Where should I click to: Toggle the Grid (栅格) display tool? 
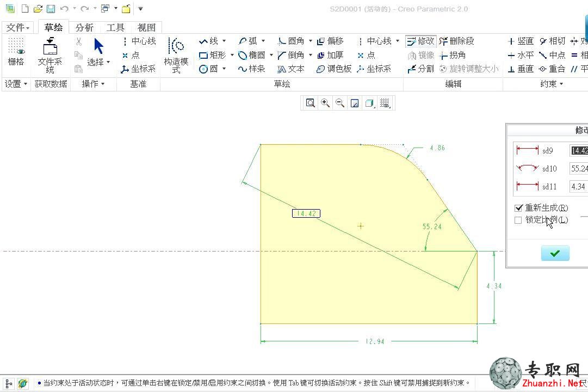pyautogui.click(x=16, y=52)
